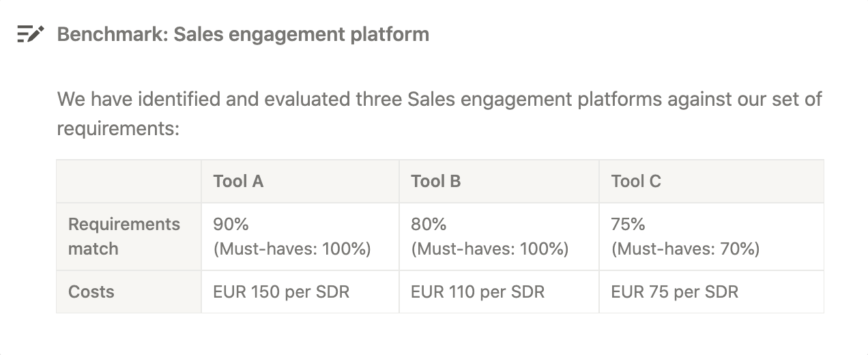
Task: Select the Tool C column header
Action: (x=636, y=181)
